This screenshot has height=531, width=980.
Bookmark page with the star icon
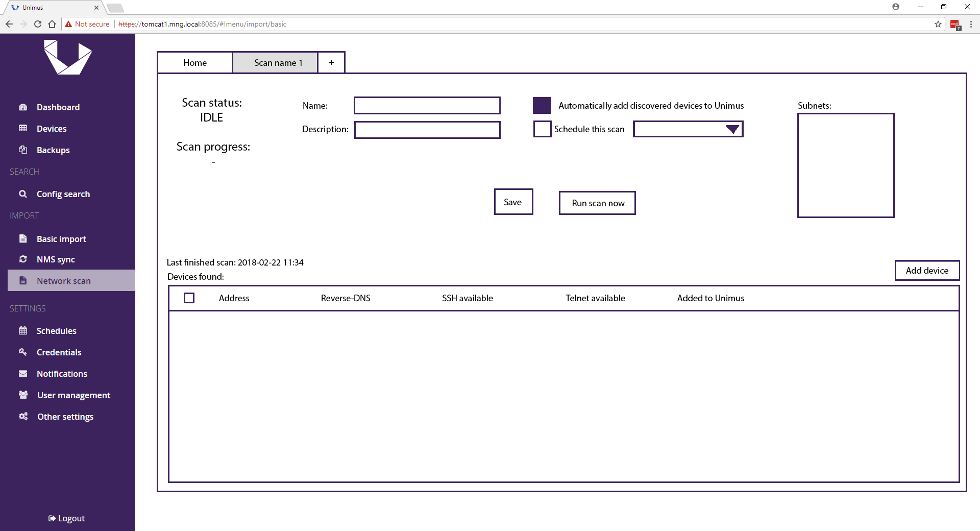(938, 24)
